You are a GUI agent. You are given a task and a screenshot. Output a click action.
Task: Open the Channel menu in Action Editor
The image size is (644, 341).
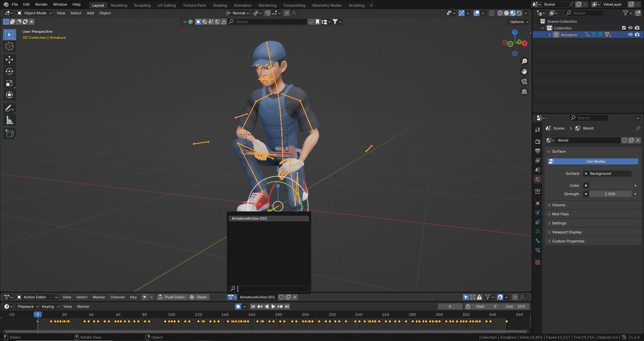tap(117, 297)
